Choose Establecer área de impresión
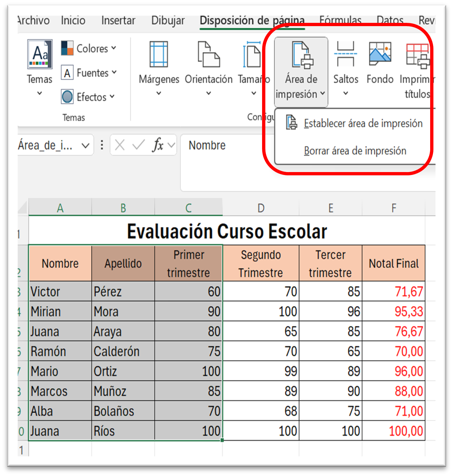This screenshot has height=476, width=453. [x=363, y=123]
